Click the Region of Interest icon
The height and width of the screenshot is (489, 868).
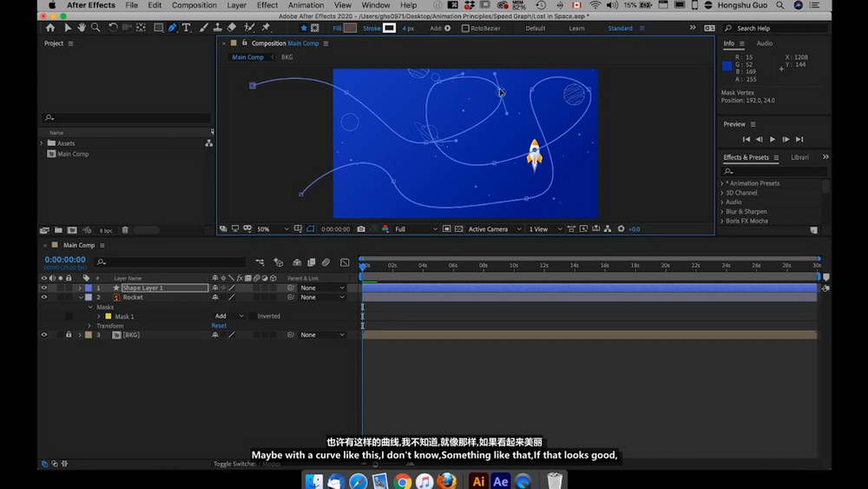[x=446, y=228]
